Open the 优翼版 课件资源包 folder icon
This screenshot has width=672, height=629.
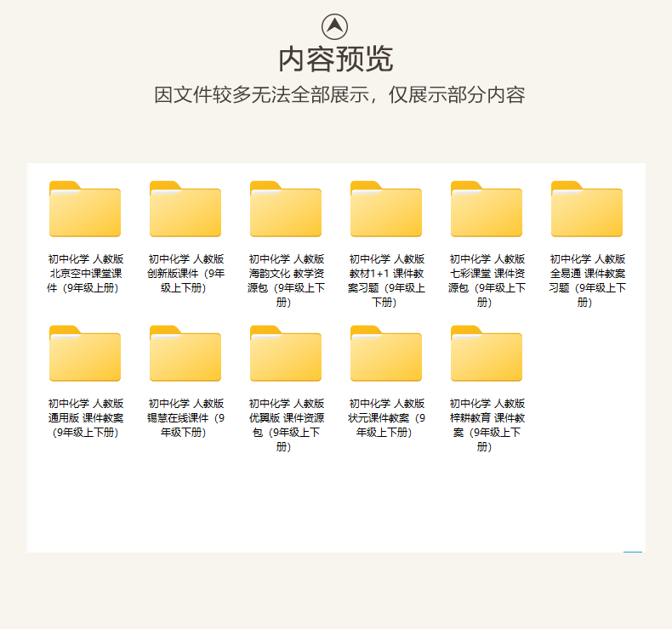[286, 354]
